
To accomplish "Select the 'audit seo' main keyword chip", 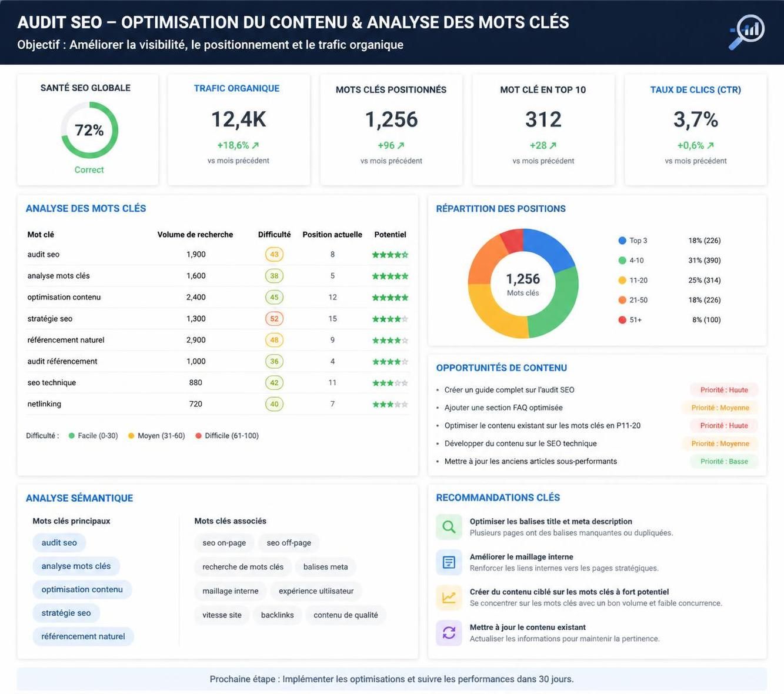I will pos(59,542).
